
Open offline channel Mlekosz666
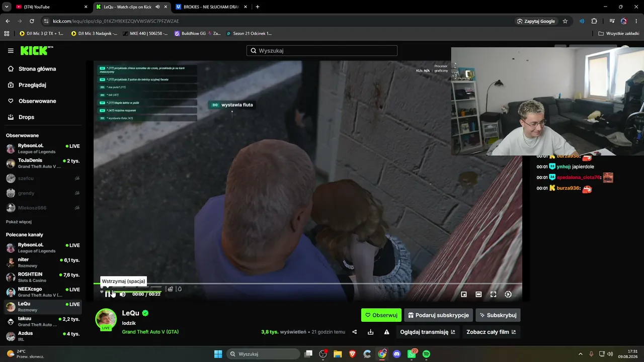click(43, 208)
